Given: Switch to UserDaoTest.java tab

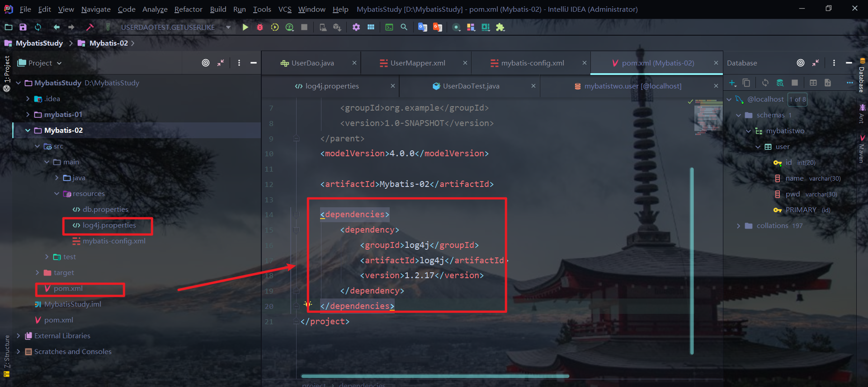Looking at the screenshot, I should (x=471, y=86).
